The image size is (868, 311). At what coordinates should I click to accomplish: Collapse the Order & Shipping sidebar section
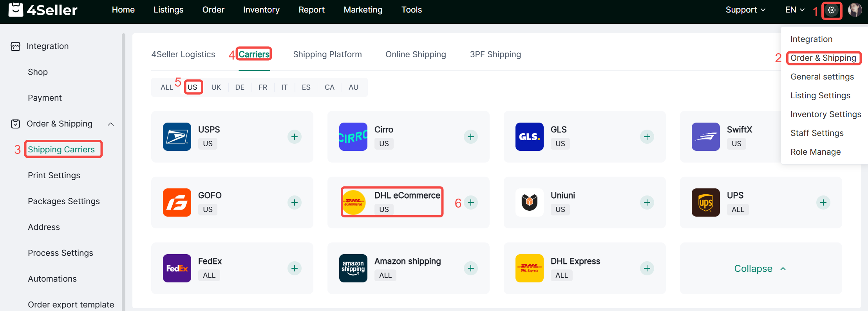(111, 124)
